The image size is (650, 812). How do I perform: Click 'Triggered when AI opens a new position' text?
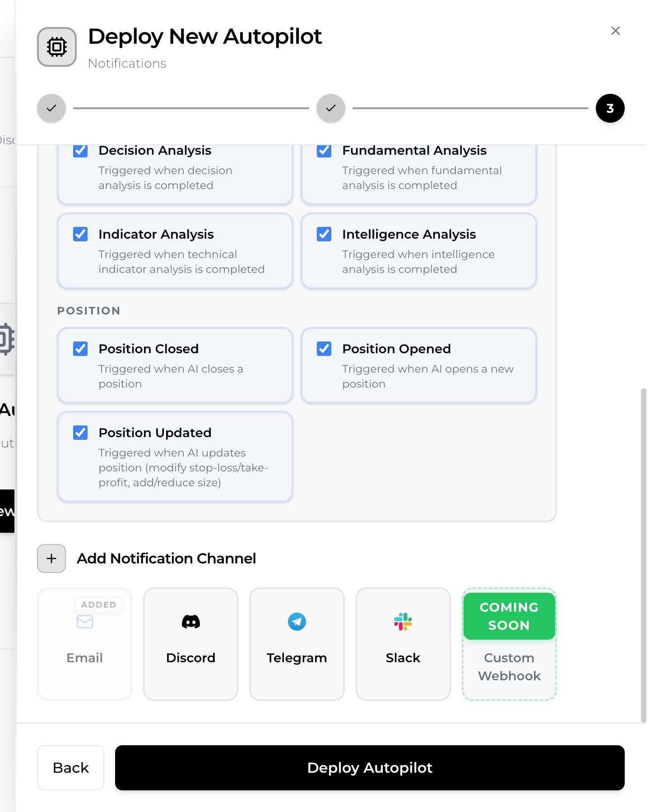[x=428, y=376]
